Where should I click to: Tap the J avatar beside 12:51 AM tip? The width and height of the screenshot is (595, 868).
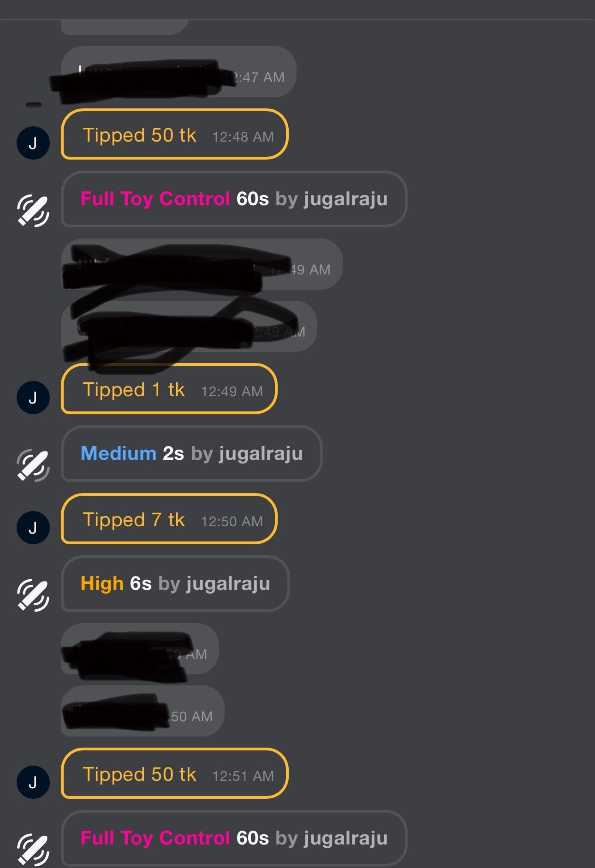(x=33, y=782)
